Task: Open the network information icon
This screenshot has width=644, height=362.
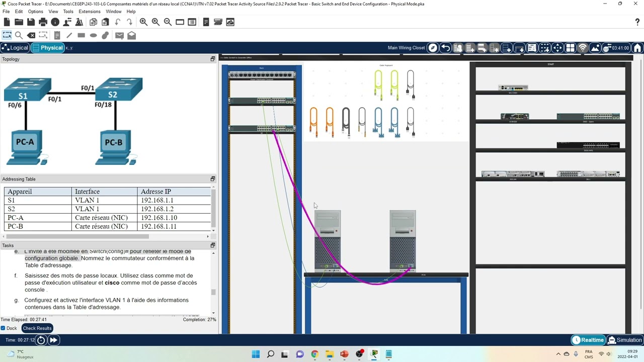Action: pos(55,22)
